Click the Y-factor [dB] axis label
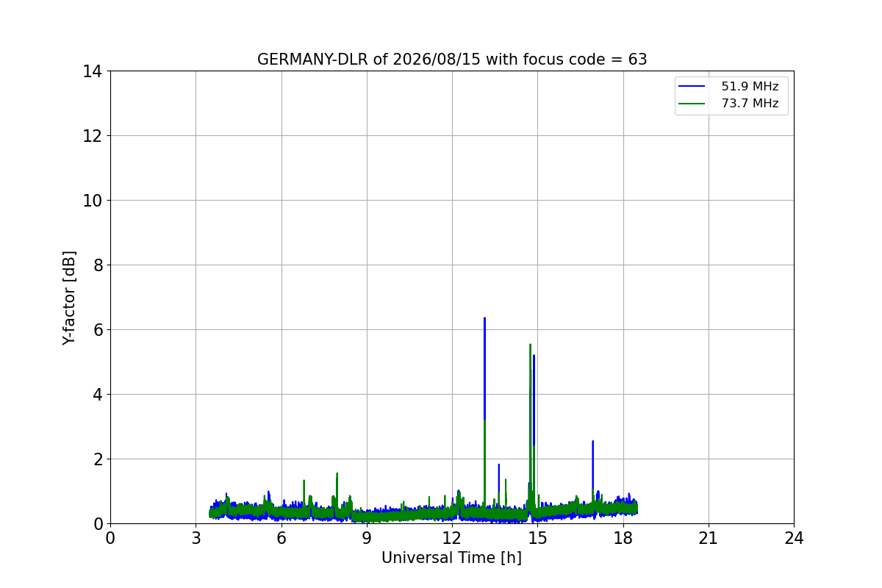 click(69, 298)
